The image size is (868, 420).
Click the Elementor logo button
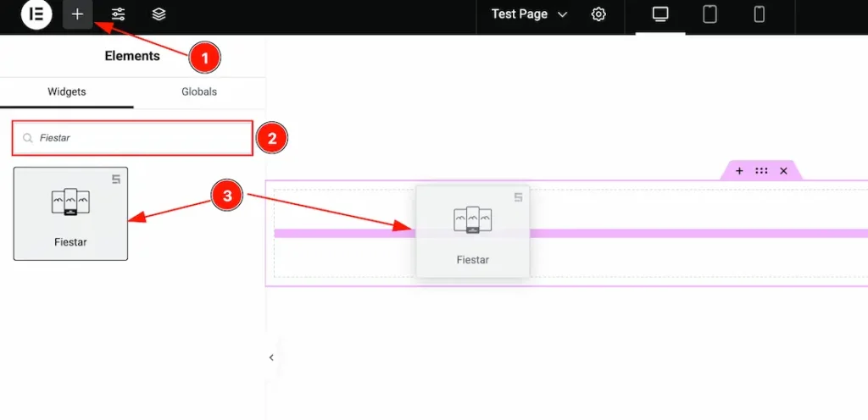(36, 14)
